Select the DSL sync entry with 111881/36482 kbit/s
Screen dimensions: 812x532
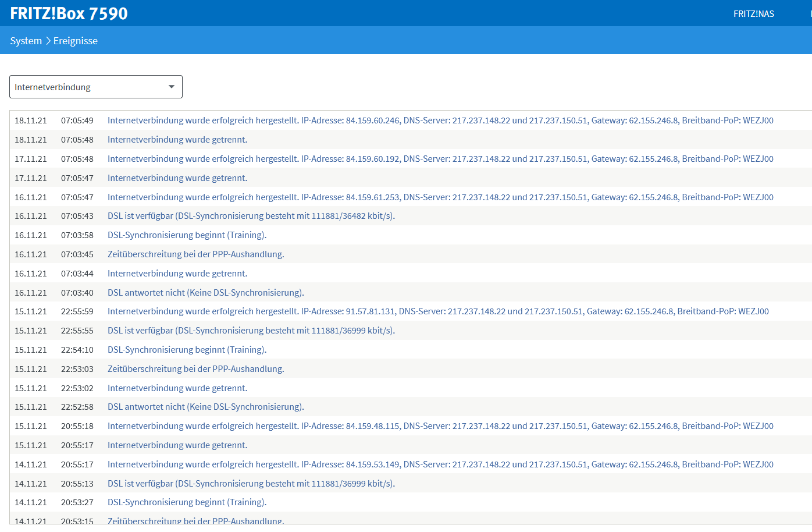click(x=251, y=216)
